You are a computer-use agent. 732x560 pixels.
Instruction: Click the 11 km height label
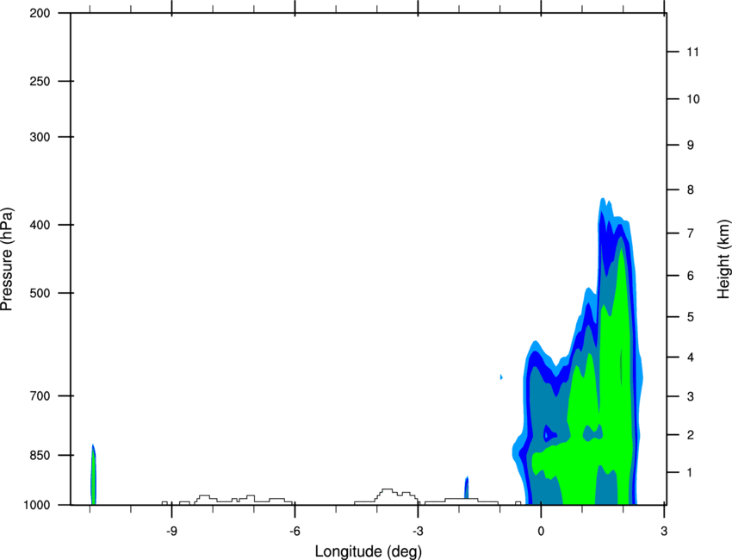692,52
